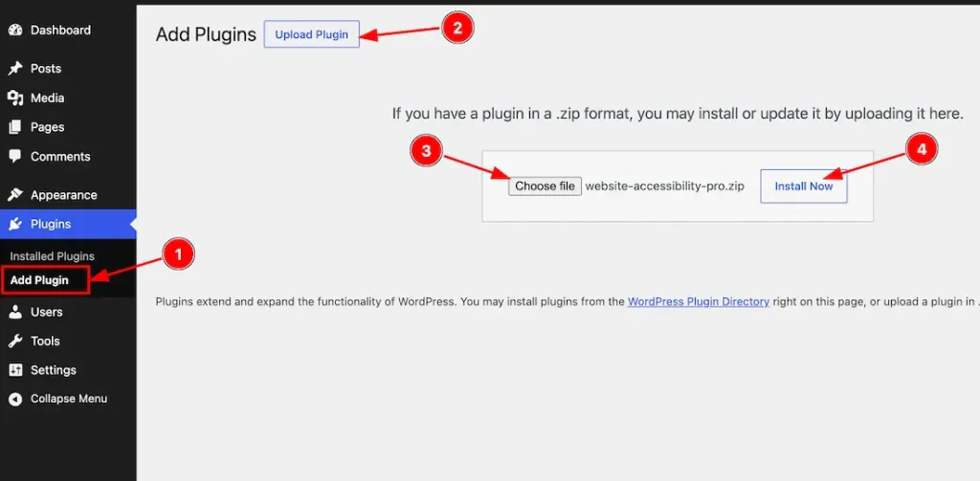Open the Users menu label

[x=46, y=312]
